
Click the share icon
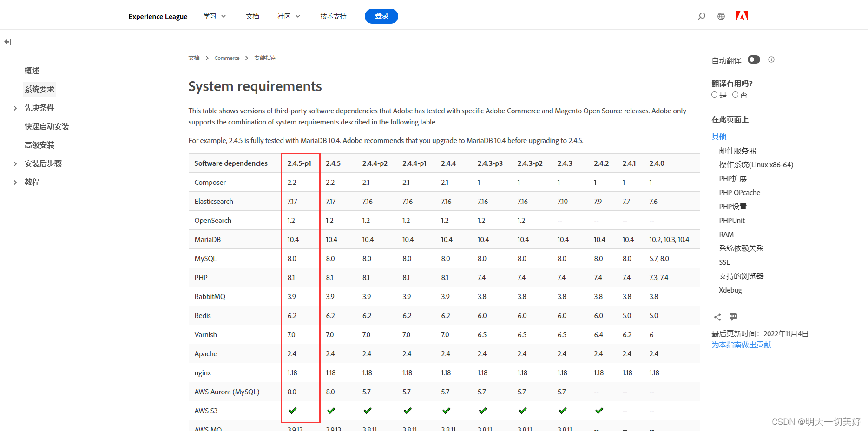pos(717,317)
